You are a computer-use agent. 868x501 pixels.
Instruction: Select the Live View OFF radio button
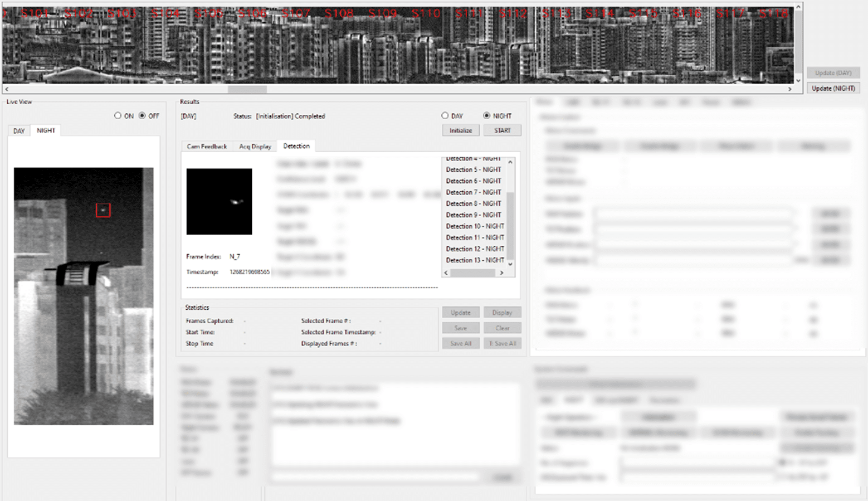pyautogui.click(x=142, y=116)
